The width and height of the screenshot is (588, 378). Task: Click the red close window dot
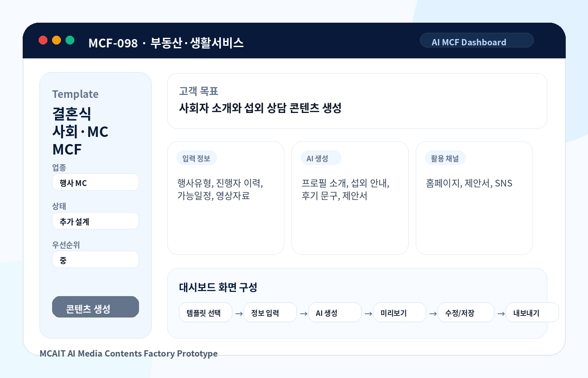point(43,40)
